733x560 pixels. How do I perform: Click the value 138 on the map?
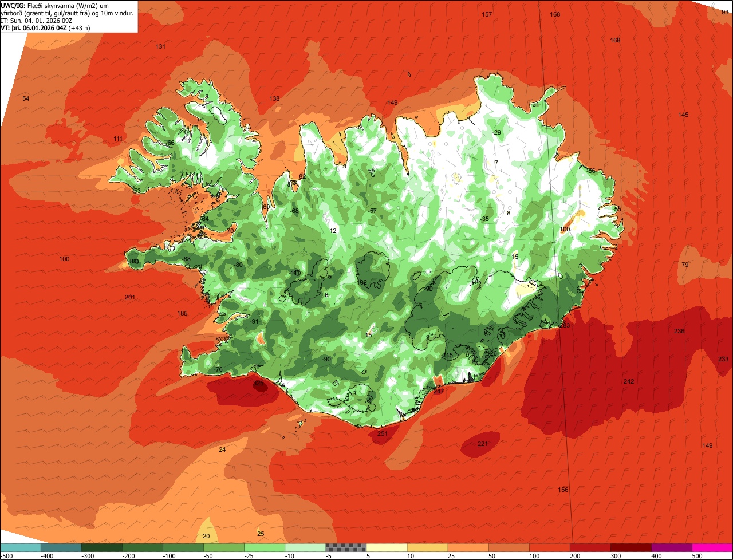275,99
